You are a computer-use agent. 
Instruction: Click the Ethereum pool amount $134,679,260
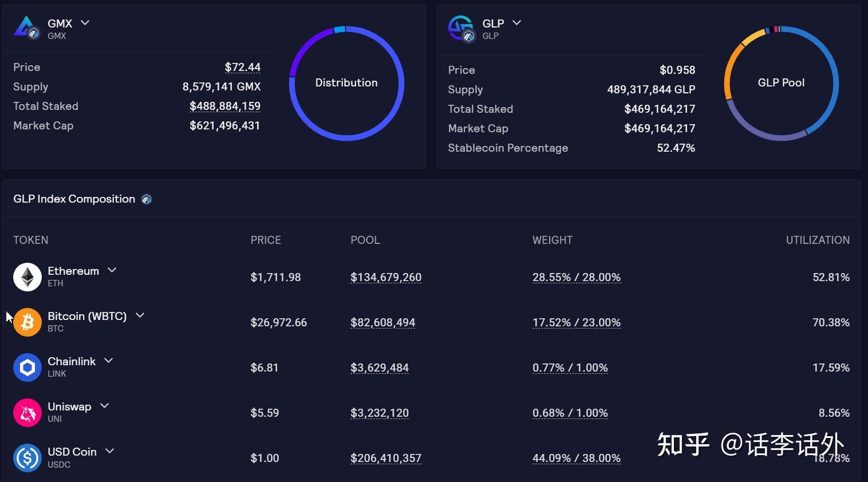coord(386,277)
